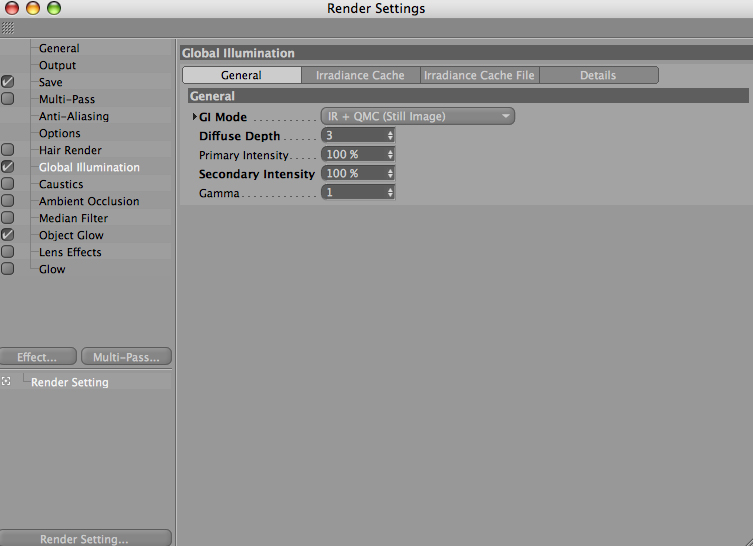Enable the Glow checkbox
753x546 pixels.
point(7,268)
